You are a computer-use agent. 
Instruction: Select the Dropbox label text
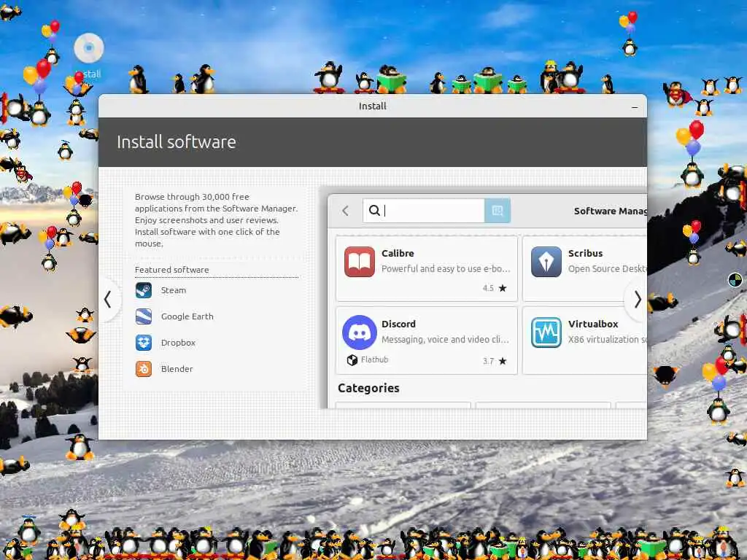pyautogui.click(x=178, y=343)
